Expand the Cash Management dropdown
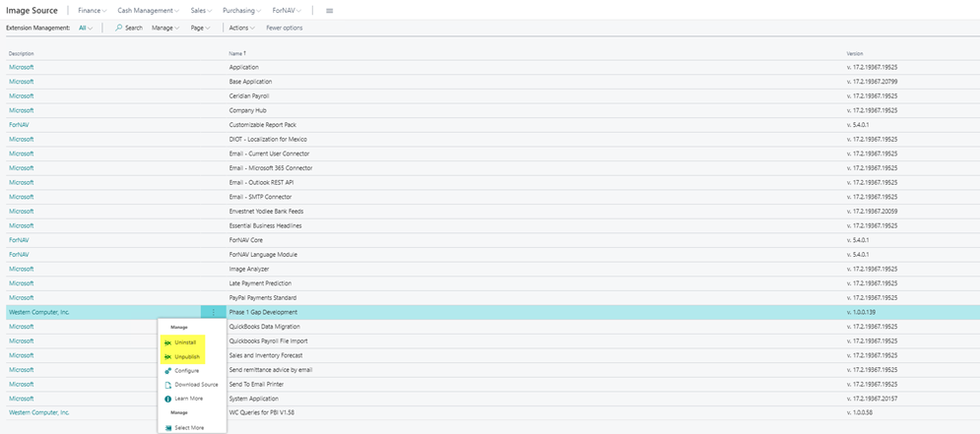Viewport: 980px width, 434px height. [148, 10]
